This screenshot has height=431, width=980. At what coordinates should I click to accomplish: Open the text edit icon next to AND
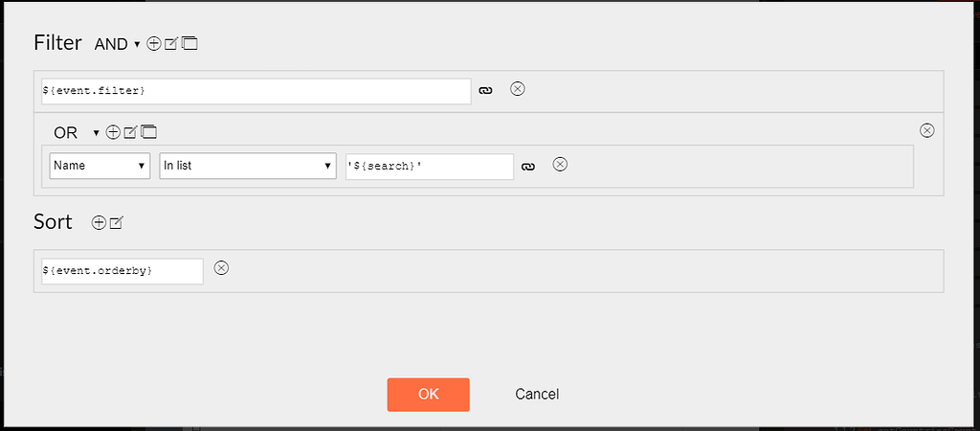click(171, 44)
